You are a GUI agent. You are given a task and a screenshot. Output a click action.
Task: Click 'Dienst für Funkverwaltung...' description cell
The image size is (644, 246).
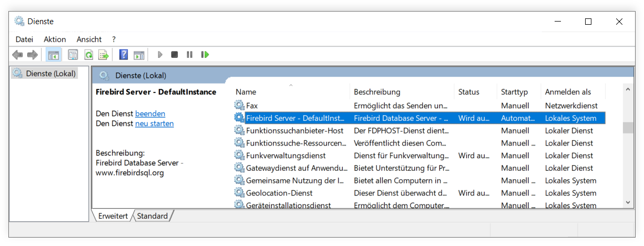click(x=402, y=156)
